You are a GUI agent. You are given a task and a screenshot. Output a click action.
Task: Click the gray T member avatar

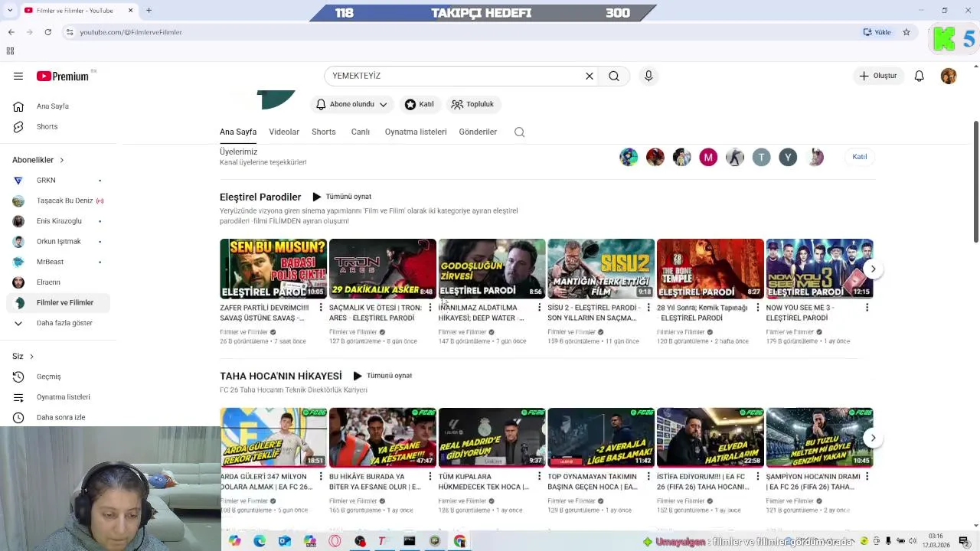761,157
